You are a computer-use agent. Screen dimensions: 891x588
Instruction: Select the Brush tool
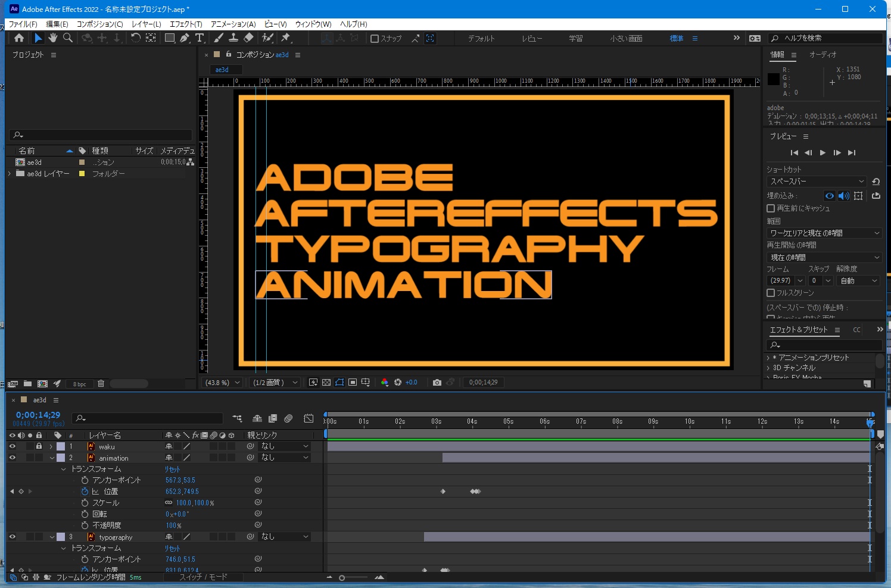coord(219,38)
